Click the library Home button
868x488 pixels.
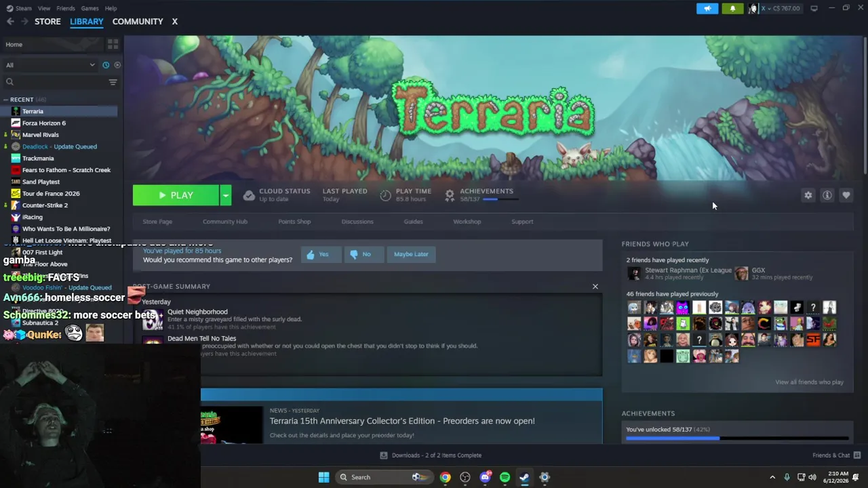[x=53, y=45]
